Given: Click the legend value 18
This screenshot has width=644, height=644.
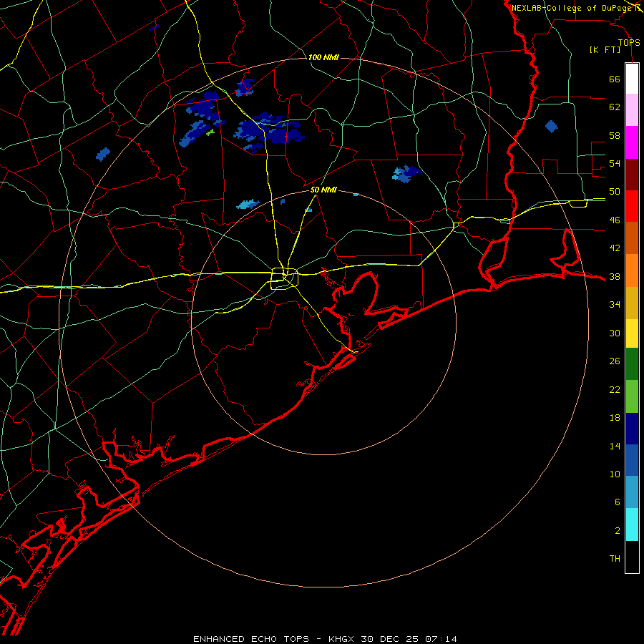Looking at the screenshot, I should pos(615,418).
